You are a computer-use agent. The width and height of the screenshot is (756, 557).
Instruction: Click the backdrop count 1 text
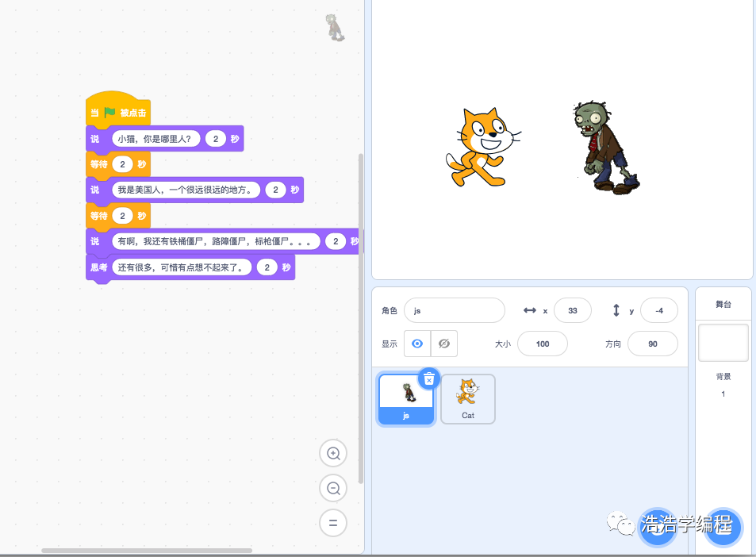(723, 394)
